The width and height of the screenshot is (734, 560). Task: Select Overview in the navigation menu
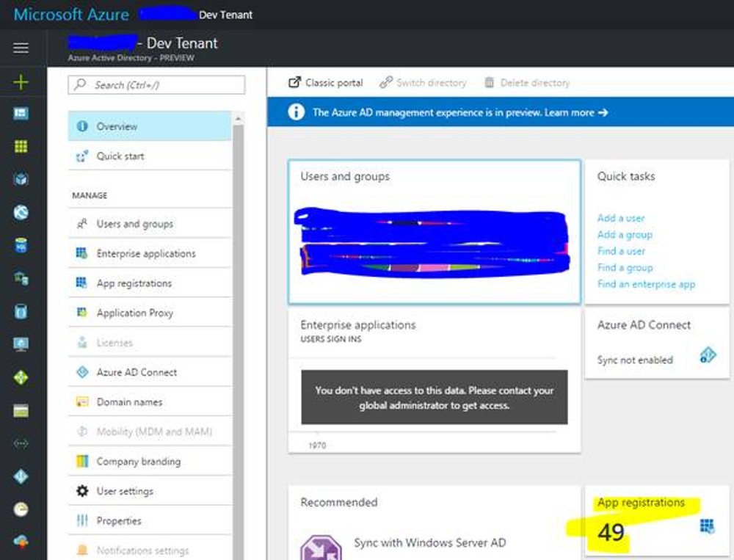(117, 126)
